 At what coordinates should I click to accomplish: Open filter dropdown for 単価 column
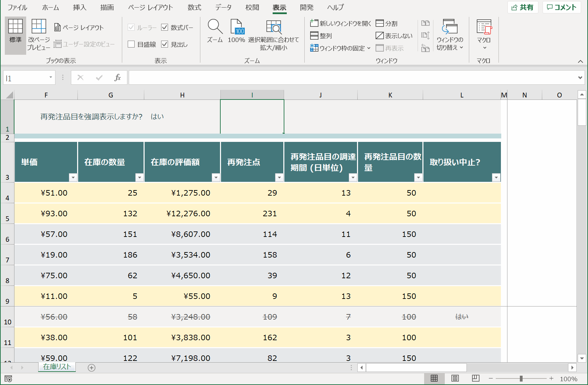[73, 177]
